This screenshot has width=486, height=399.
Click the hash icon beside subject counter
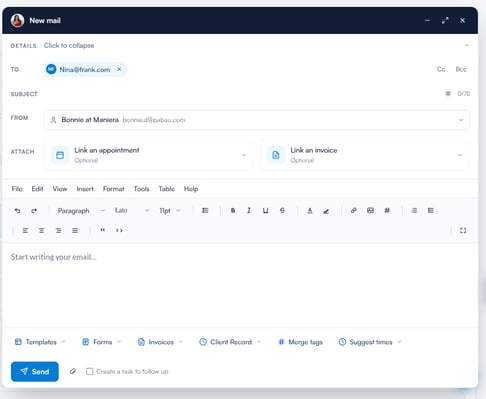tap(448, 93)
